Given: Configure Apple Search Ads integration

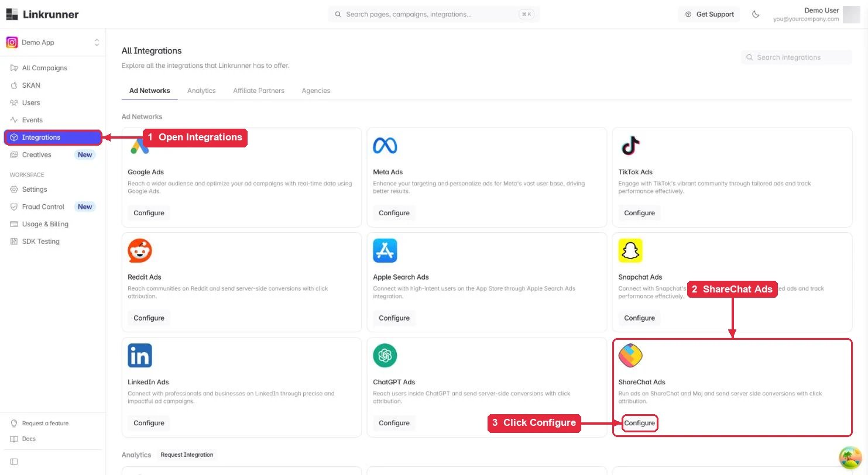Looking at the screenshot, I should [394, 318].
